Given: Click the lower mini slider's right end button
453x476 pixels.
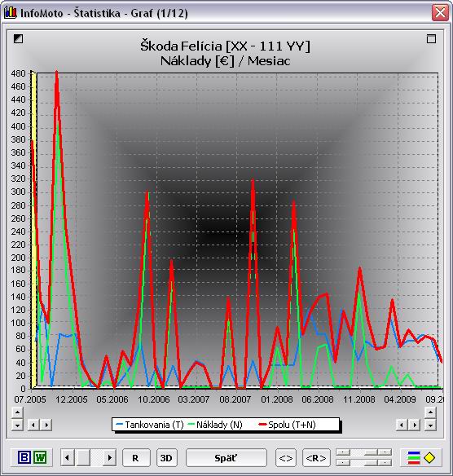Looking at the screenshot, I should (385, 463).
